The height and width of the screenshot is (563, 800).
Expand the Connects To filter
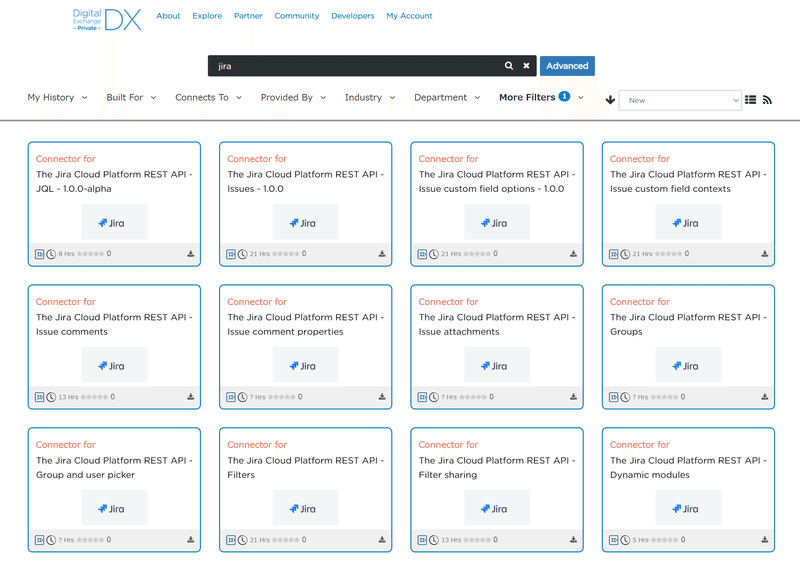click(x=208, y=97)
